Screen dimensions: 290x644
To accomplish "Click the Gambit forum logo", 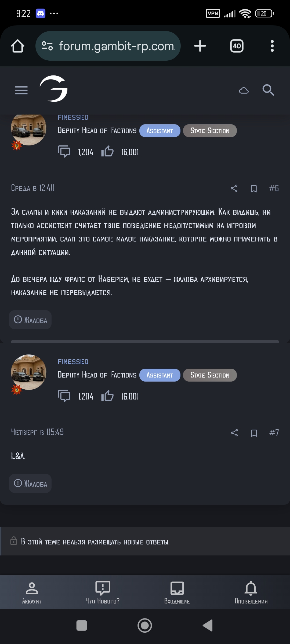I will tap(54, 89).
